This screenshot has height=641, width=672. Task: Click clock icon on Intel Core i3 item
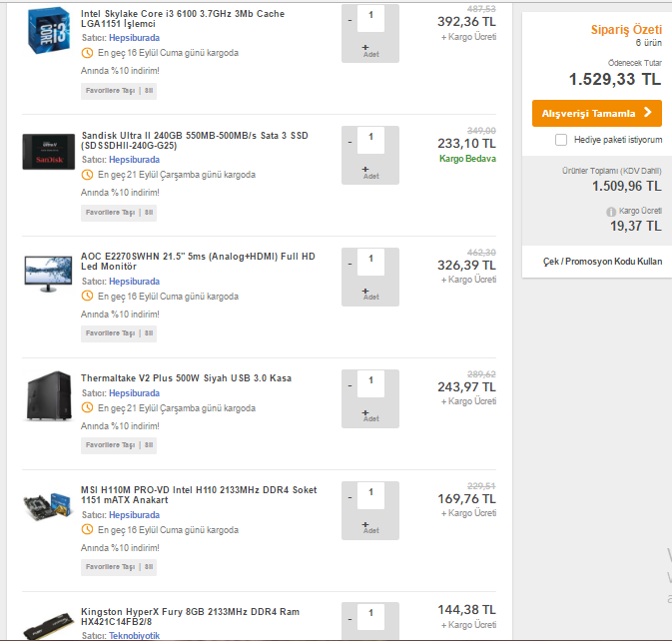click(x=88, y=53)
